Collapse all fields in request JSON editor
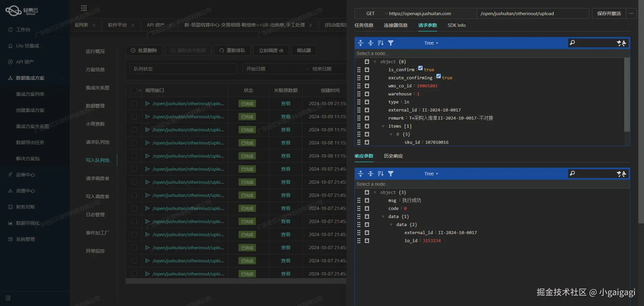 pyautogui.click(x=371, y=43)
